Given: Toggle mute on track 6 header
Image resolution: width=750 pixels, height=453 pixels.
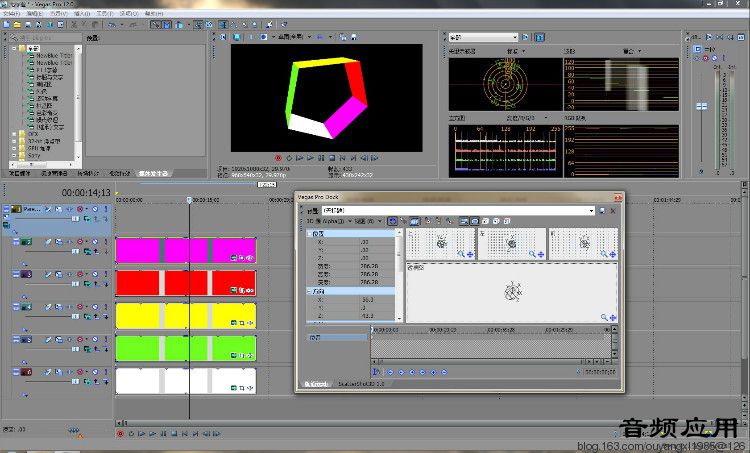Looking at the screenshot, I should tap(95, 372).
